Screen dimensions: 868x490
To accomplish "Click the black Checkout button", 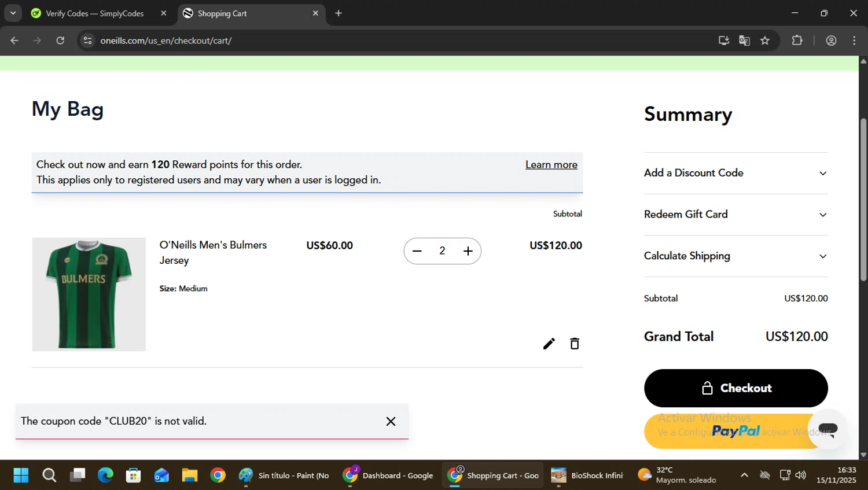I will tap(735, 388).
